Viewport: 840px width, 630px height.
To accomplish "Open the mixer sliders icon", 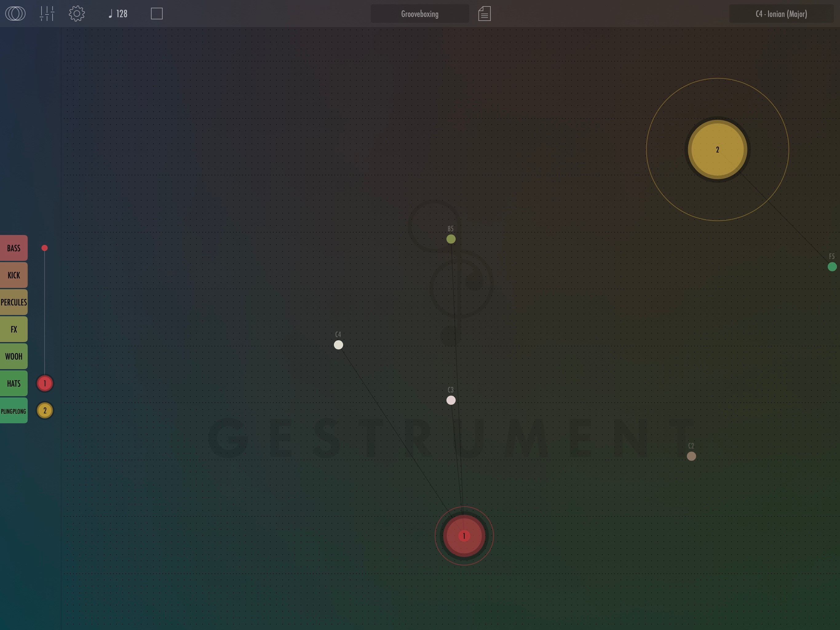I will tap(47, 14).
